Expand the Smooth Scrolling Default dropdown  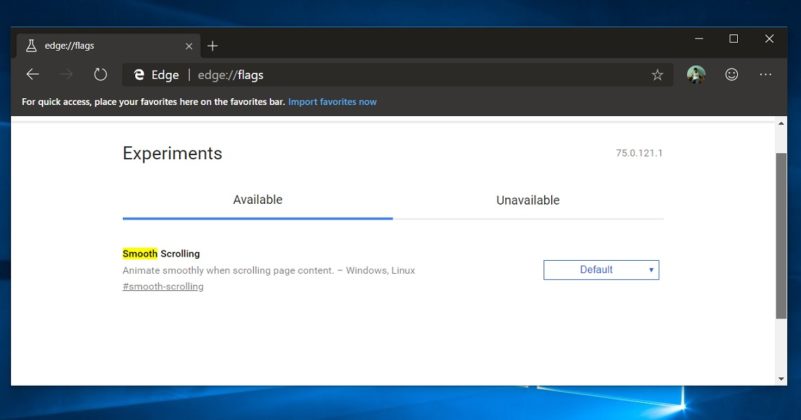[601, 270]
